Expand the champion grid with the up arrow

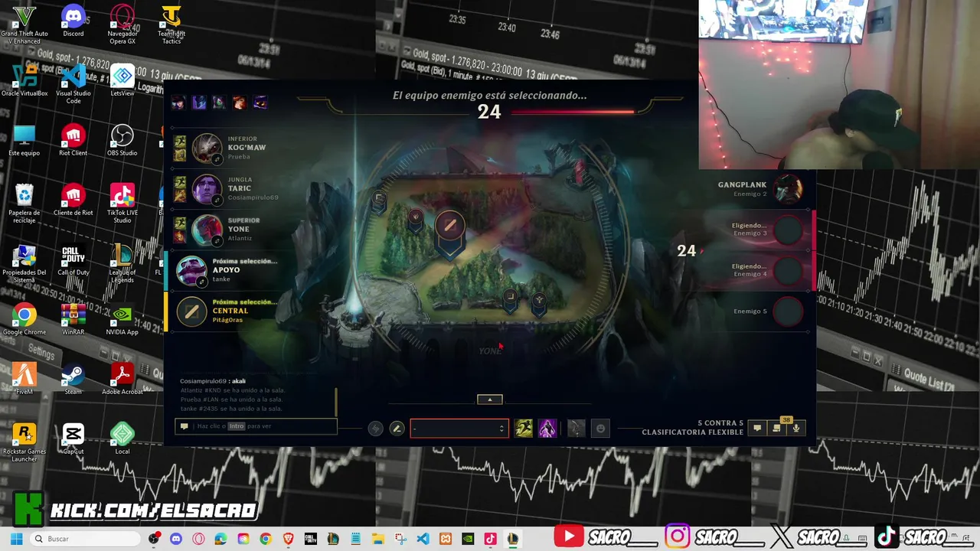pyautogui.click(x=490, y=399)
